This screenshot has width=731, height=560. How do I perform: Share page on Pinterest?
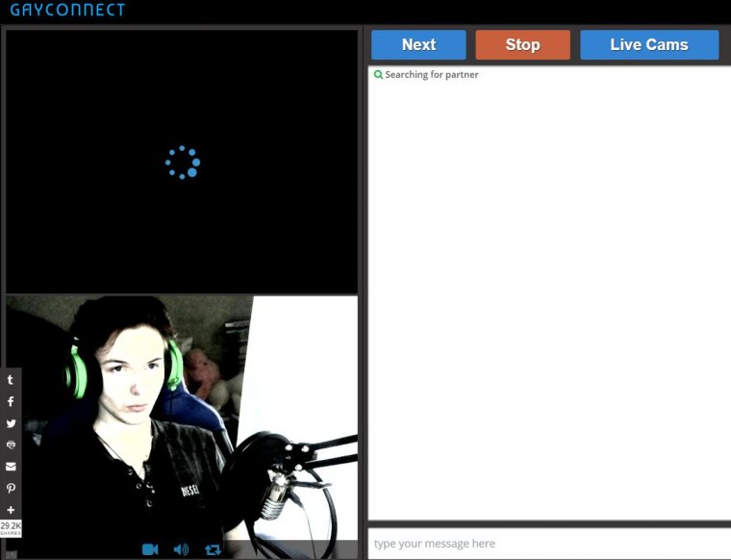pyautogui.click(x=11, y=489)
